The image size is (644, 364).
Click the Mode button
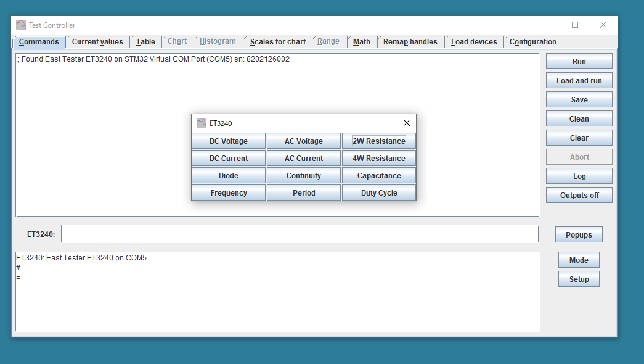coord(579,260)
